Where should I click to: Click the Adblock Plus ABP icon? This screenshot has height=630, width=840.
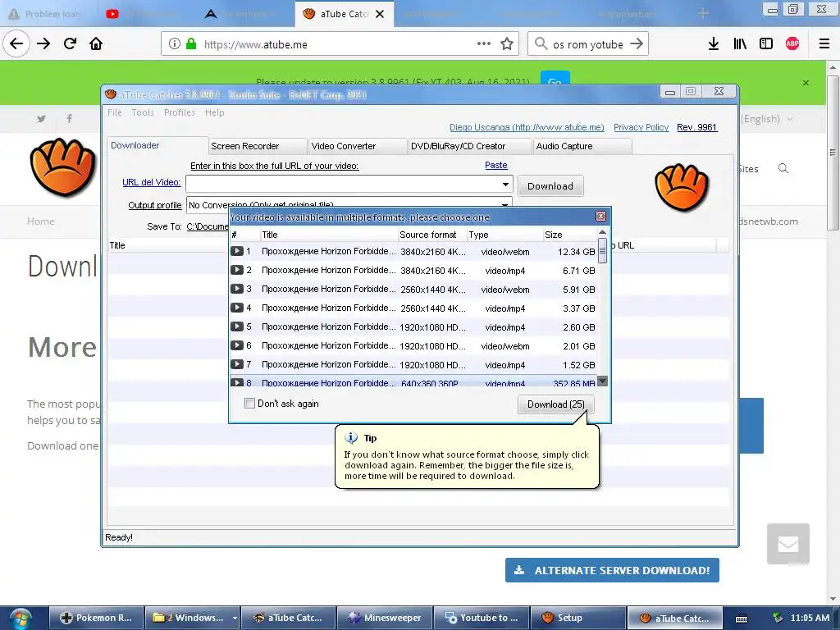pos(792,44)
